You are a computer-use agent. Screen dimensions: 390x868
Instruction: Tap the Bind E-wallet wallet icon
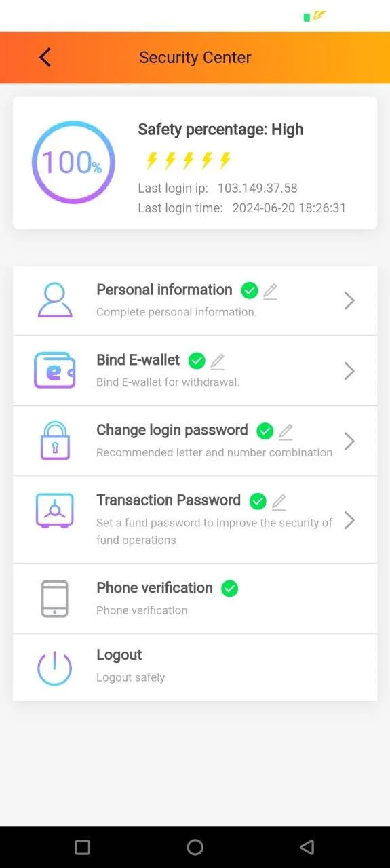(x=54, y=370)
